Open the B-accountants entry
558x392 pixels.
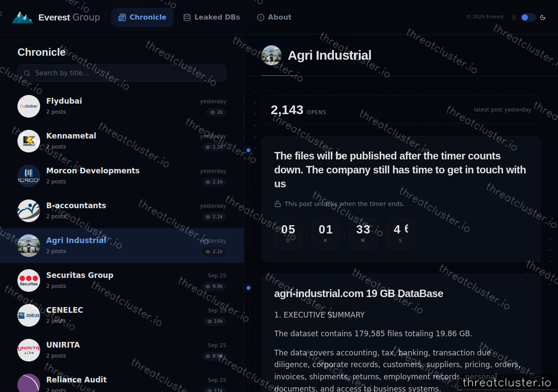coord(122,211)
